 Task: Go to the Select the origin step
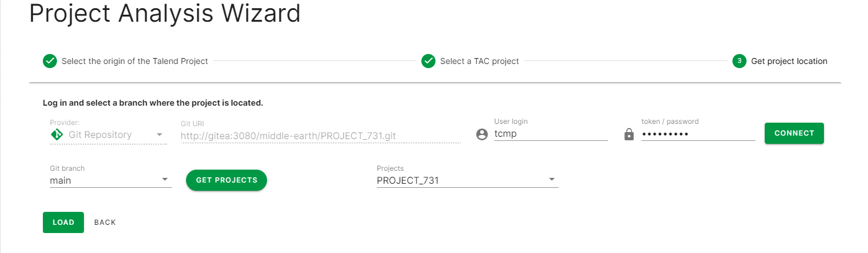(x=134, y=61)
